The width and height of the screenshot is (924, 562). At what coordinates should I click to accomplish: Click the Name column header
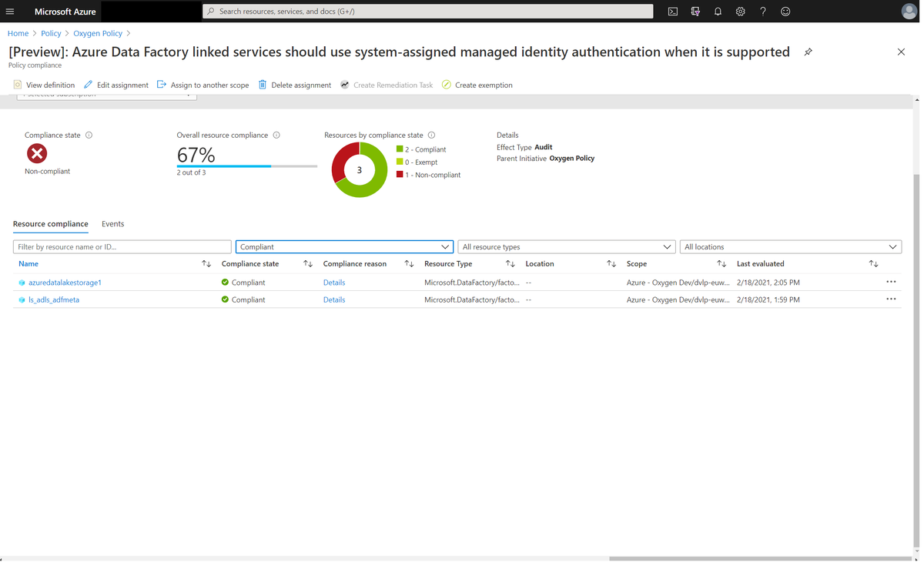click(x=28, y=264)
